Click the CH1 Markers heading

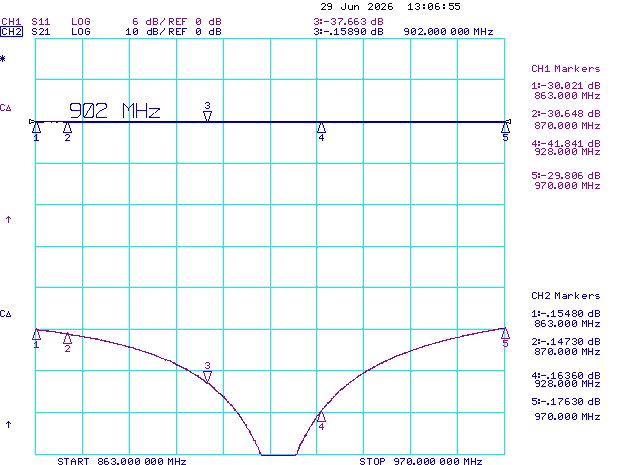(566, 69)
